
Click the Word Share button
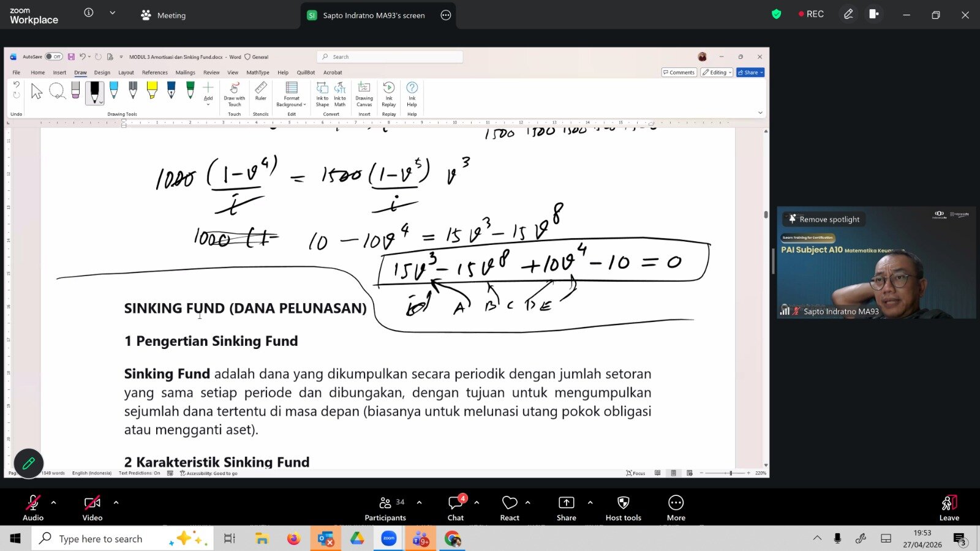click(x=751, y=72)
